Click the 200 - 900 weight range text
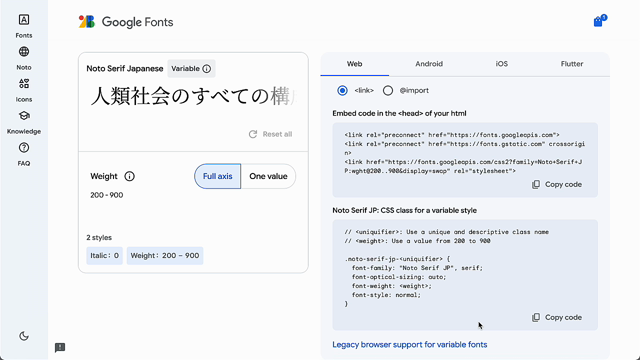The image size is (640, 360). point(107,195)
